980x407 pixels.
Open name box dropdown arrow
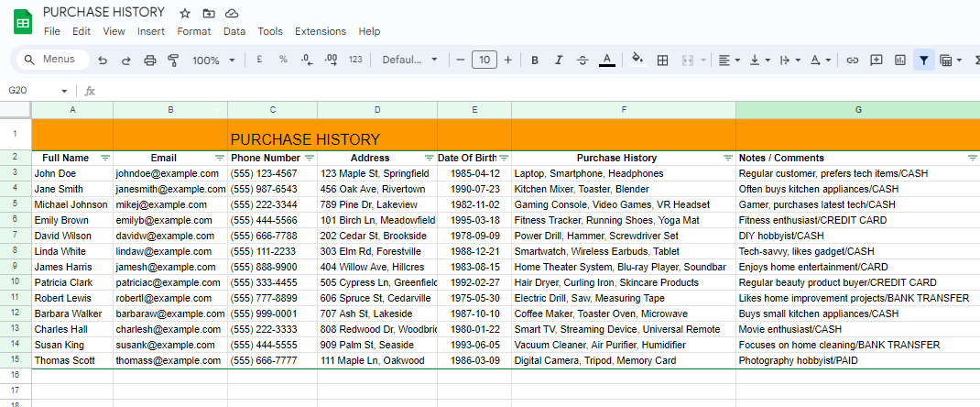(64, 92)
